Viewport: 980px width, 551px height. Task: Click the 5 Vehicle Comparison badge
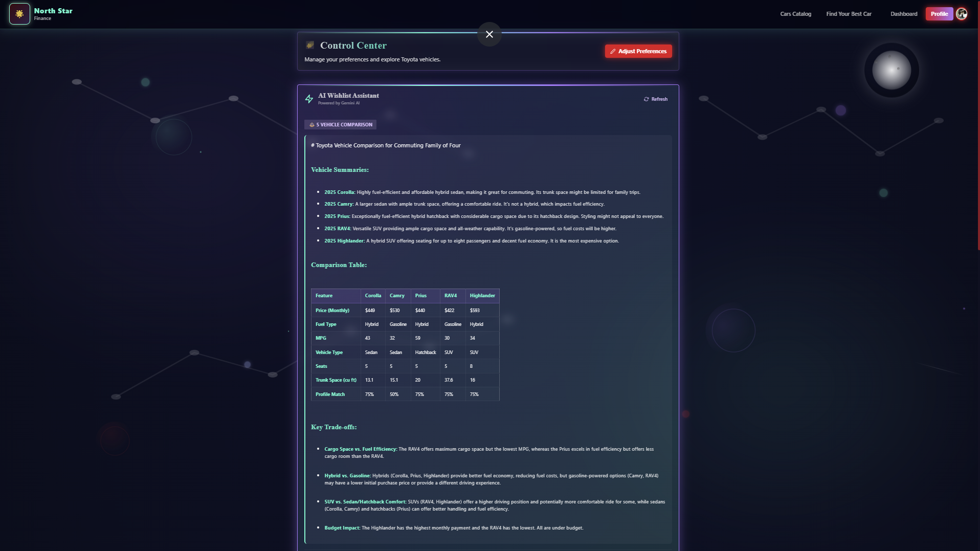(x=341, y=125)
